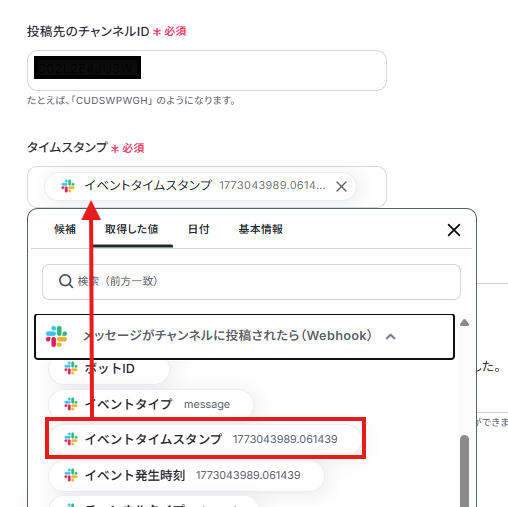
Task: Click the 投稿先のチャンネルID label
Action: point(88,31)
